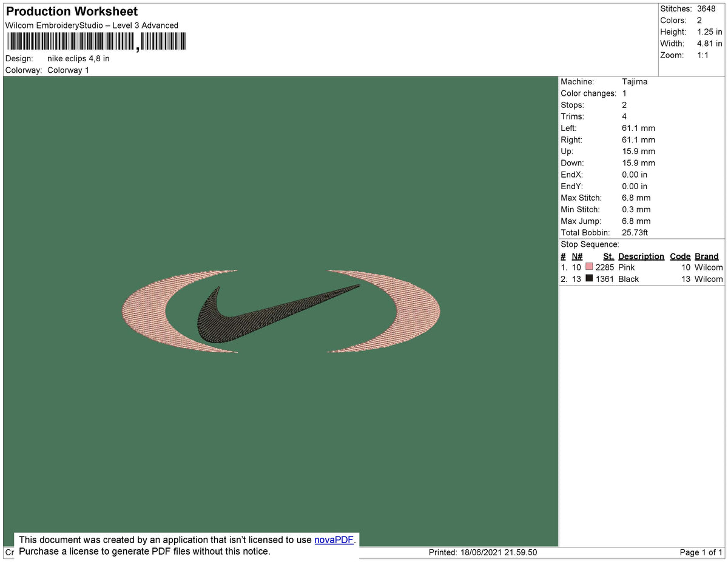Click the Total Bobbin length value
Viewport: 728px width, 562px height.
click(x=635, y=232)
